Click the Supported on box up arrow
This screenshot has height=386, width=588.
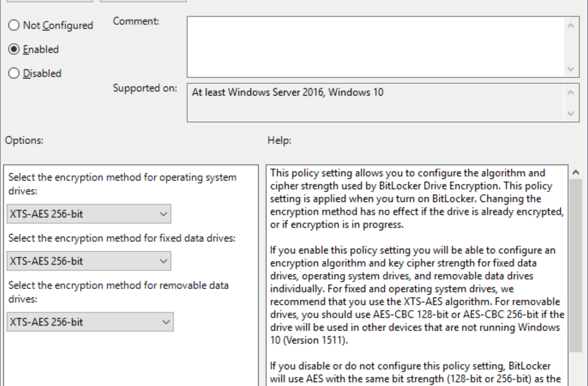pos(571,92)
